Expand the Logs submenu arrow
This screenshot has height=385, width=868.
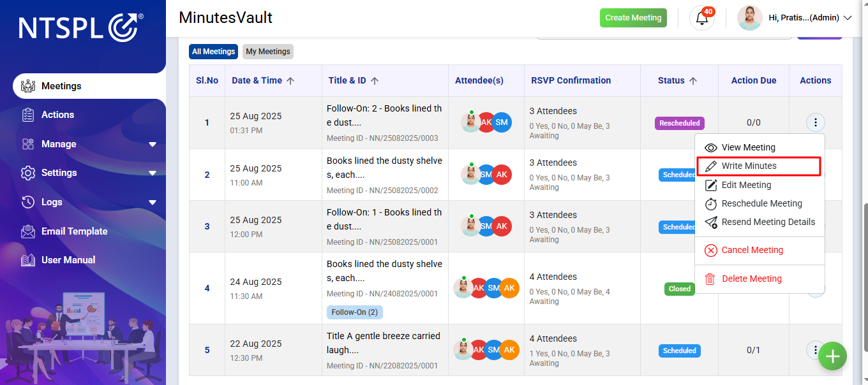pyautogui.click(x=153, y=203)
